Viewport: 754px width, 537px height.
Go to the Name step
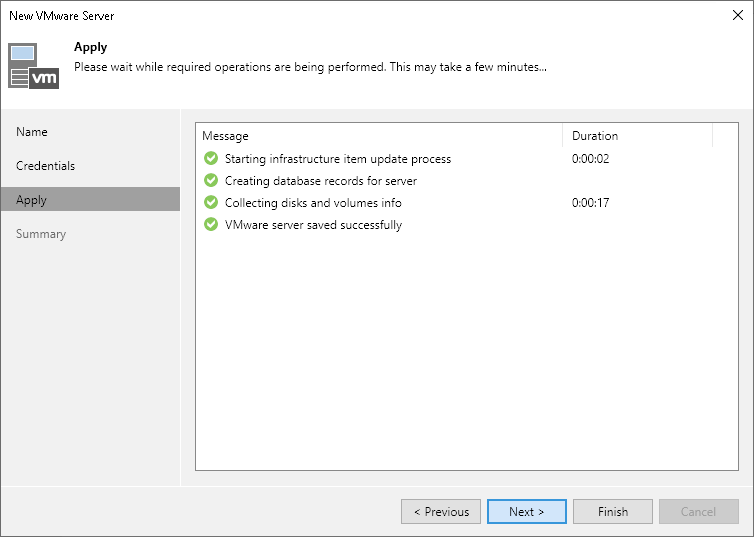32,132
